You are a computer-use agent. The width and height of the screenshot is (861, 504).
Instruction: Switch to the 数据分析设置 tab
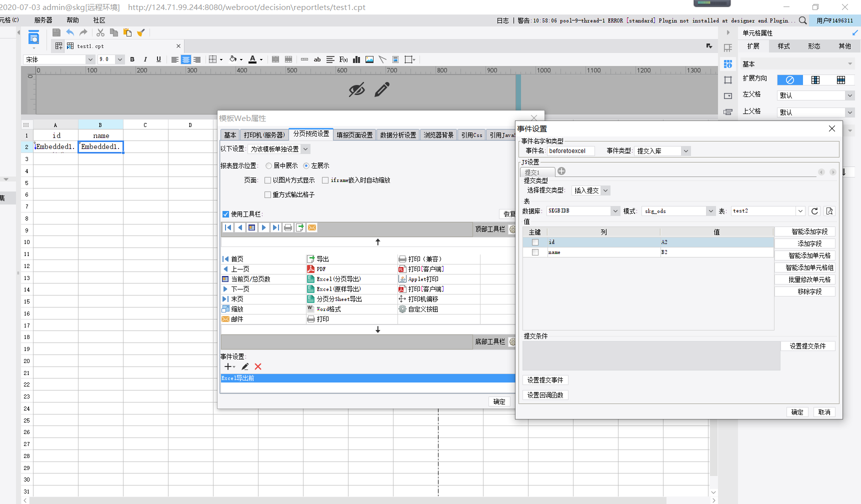[x=398, y=135]
